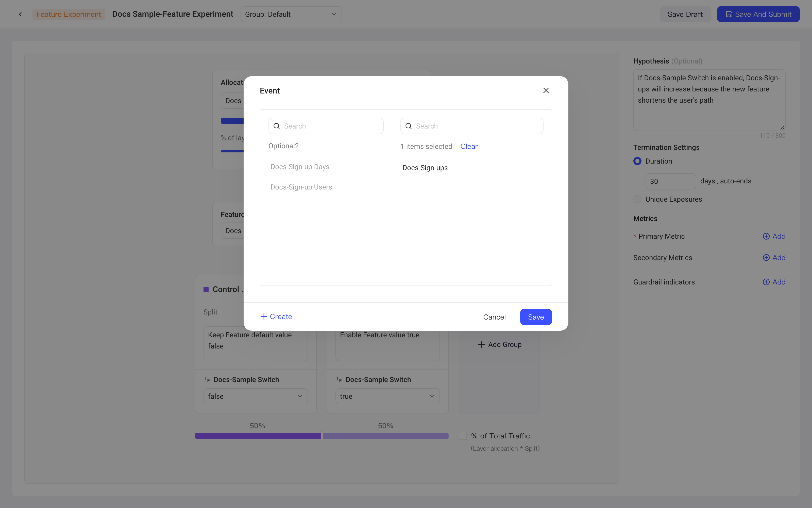Select the Unique Exposures radio button
812x508 pixels.
(x=637, y=199)
